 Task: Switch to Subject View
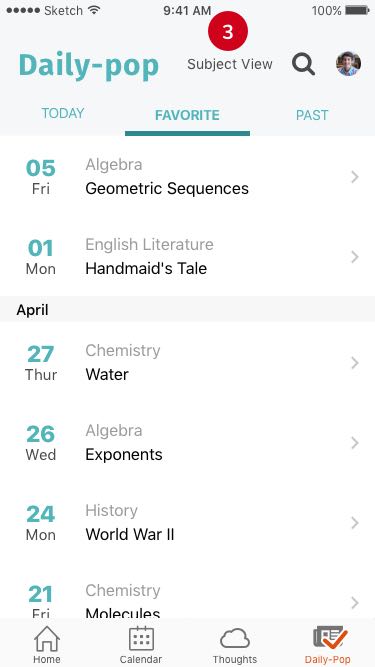click(230, 64)
